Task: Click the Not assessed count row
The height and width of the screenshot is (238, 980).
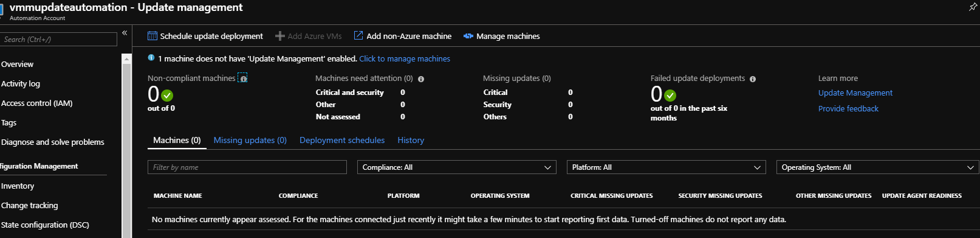Action: click(x=360, y=117)
